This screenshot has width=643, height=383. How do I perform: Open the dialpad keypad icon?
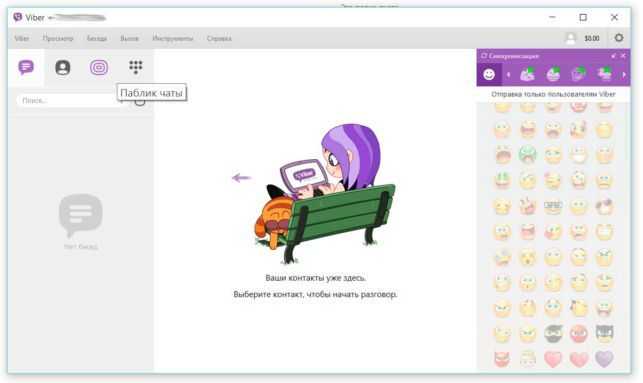click(x=136, y=67)
